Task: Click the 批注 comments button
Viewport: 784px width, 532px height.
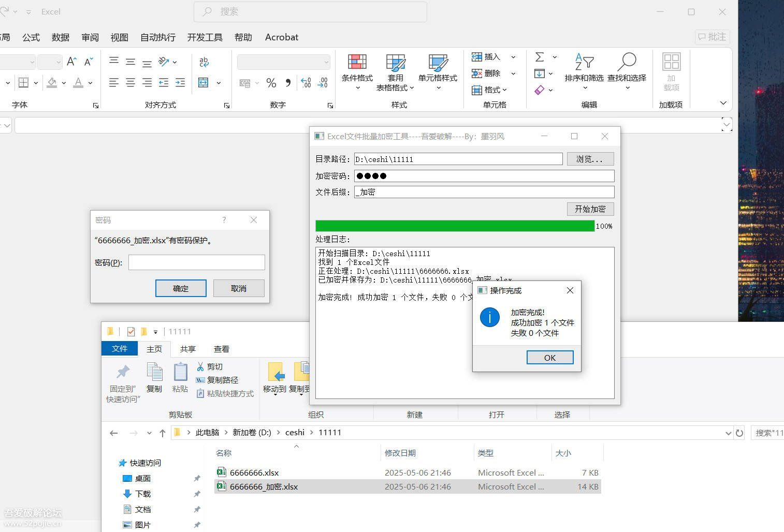Action: tap(713, 37)
